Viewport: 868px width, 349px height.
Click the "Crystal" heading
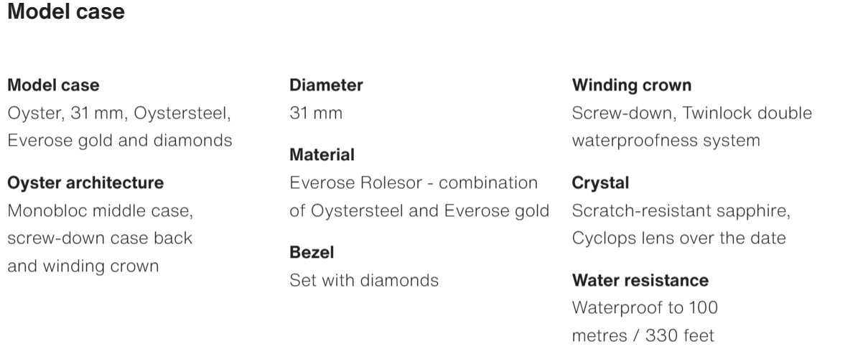point(600,183)
